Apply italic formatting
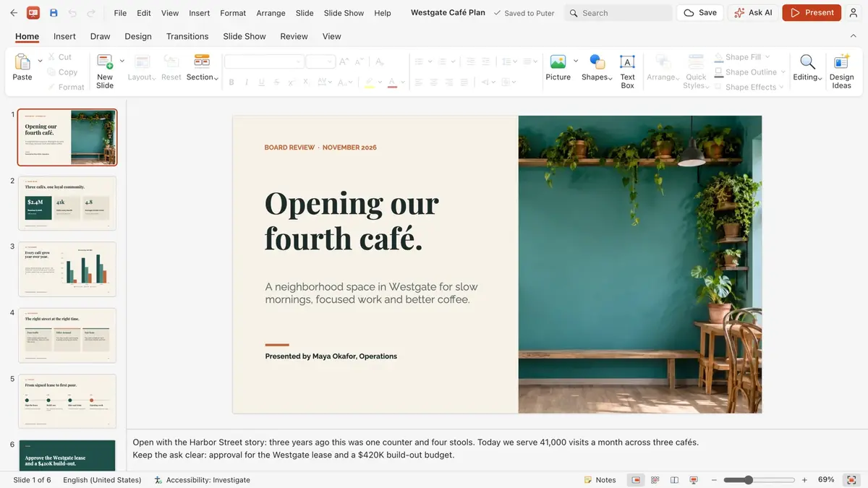 coord(247,82)
